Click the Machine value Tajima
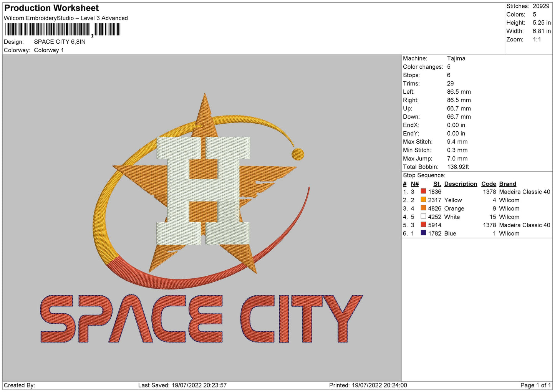Viewport: 555px width, 392px height. click(456, 58)
